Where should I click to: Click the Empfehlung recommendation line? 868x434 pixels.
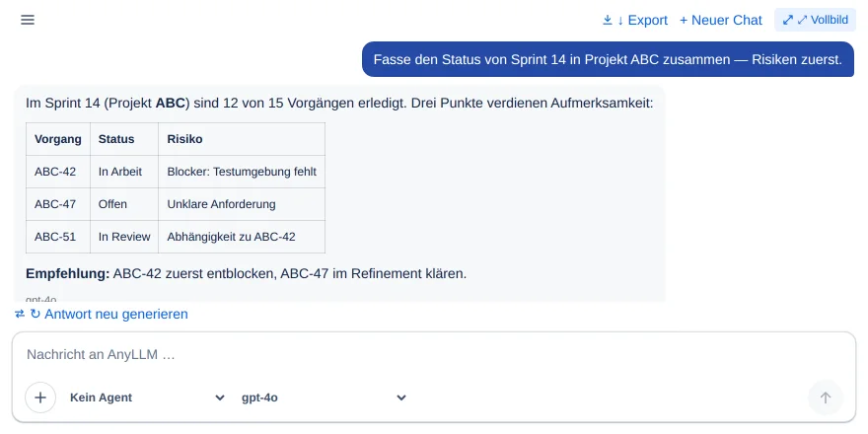click(x=247, y=274)
